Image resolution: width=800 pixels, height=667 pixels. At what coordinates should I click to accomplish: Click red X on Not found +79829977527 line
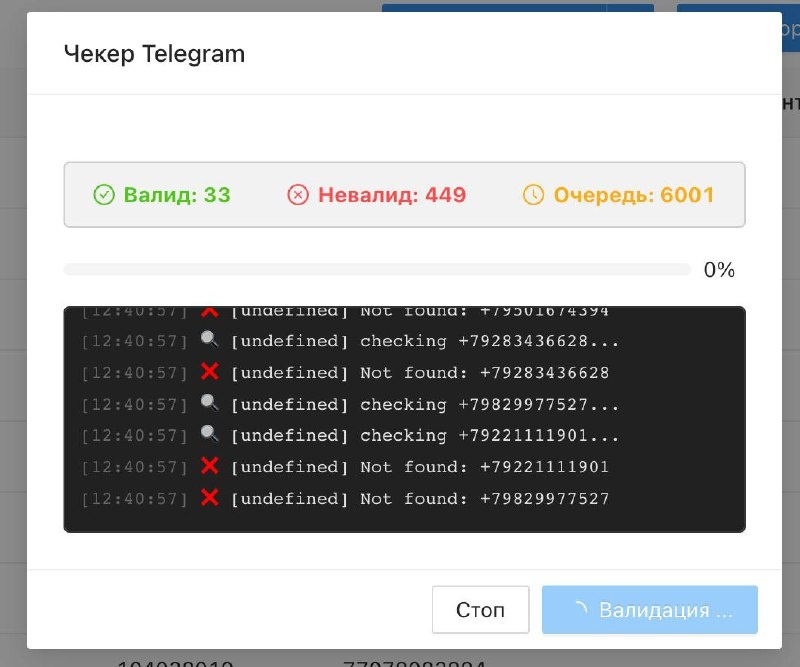coord(210,498)
